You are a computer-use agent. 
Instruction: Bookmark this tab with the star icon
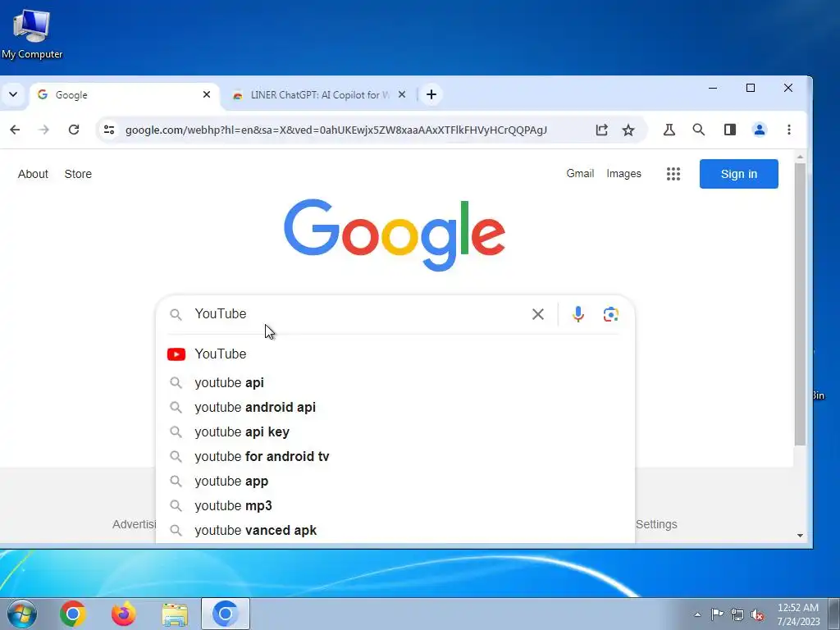[628, 130]
